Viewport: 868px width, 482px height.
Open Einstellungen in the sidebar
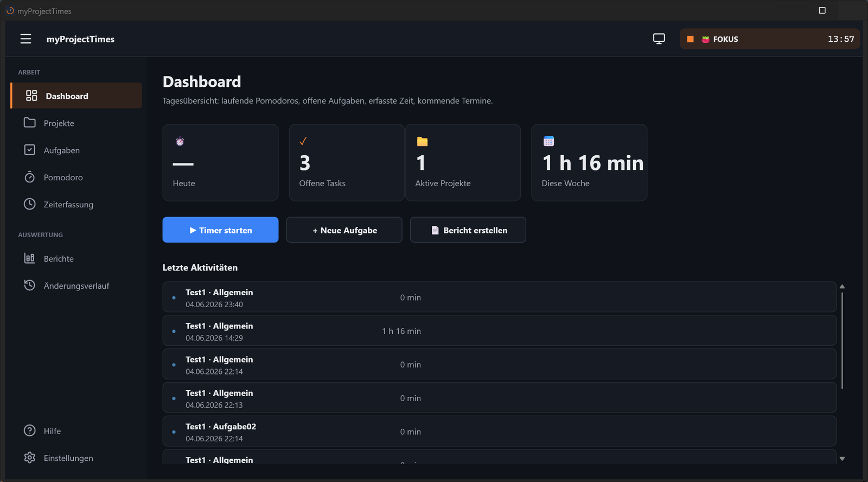point(76,458)
